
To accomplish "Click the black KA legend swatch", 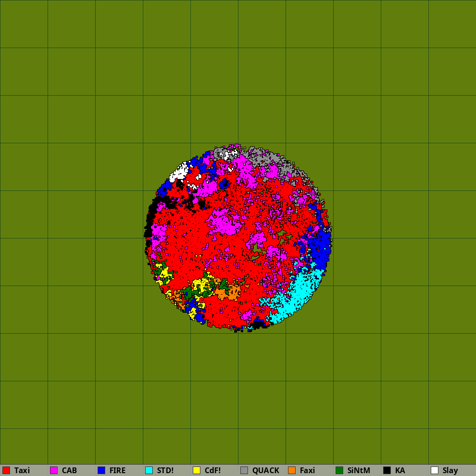I will click(387, 470).
